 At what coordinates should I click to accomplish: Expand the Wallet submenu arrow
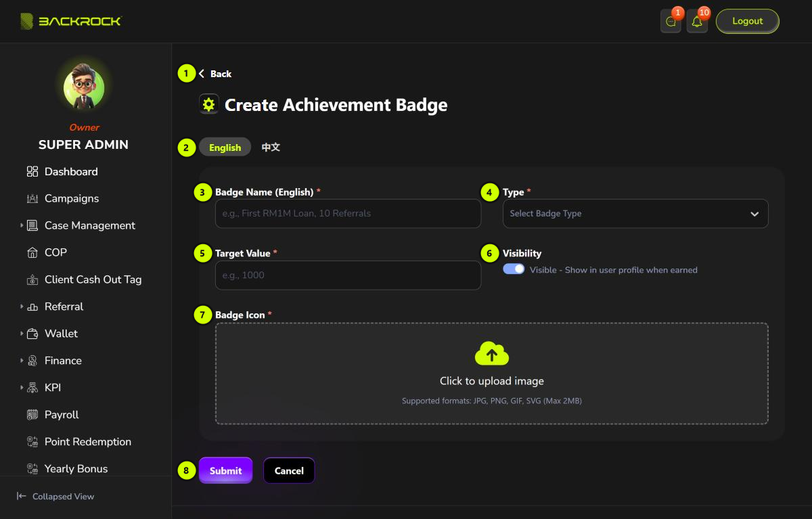pos(21,334)
